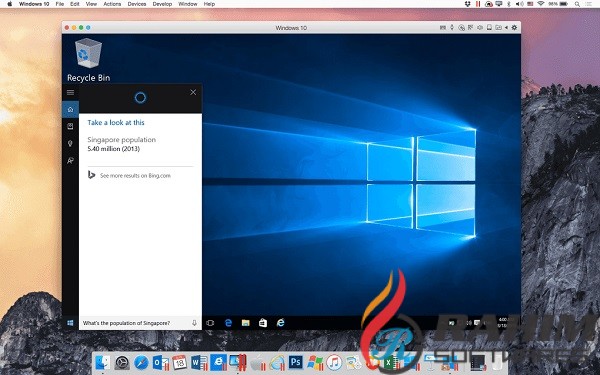Viewport: 600px width, 375px height.
Task: Open the Windows Start button
Action: coord(70,323)
